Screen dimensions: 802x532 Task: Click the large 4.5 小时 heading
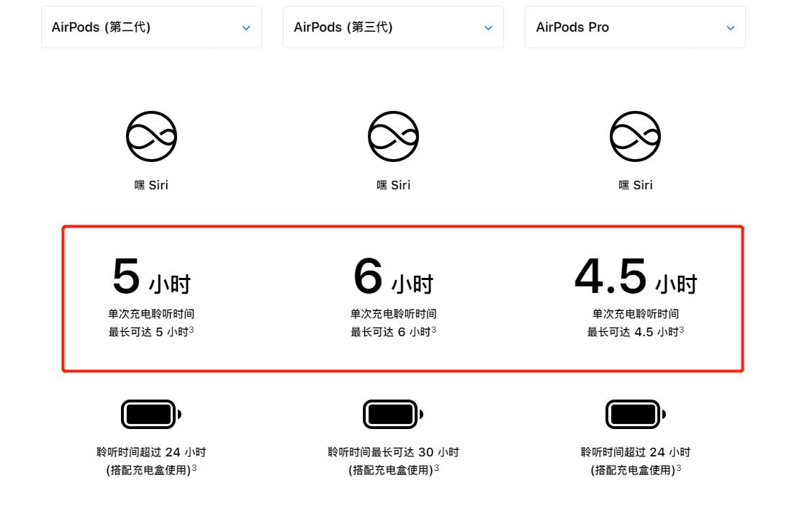[x=635, y=276]
